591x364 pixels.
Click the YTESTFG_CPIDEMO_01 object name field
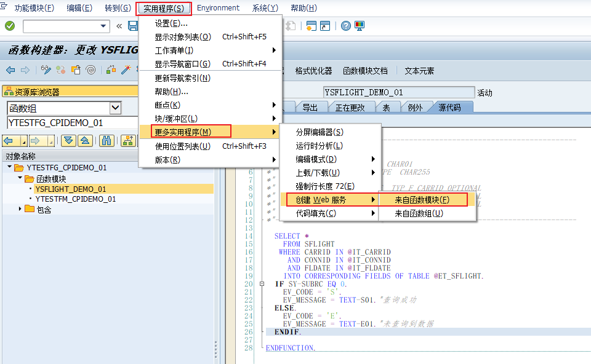point(73,123)
